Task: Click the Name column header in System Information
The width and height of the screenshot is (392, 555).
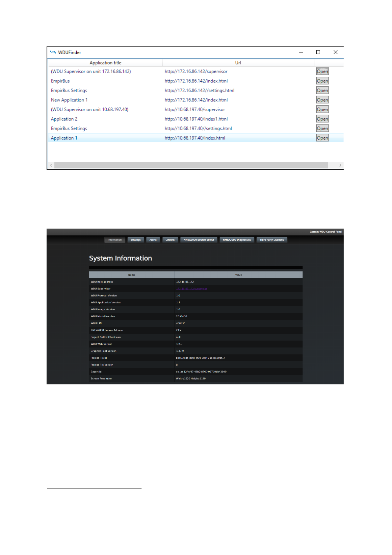Action: tap(132, 275)
